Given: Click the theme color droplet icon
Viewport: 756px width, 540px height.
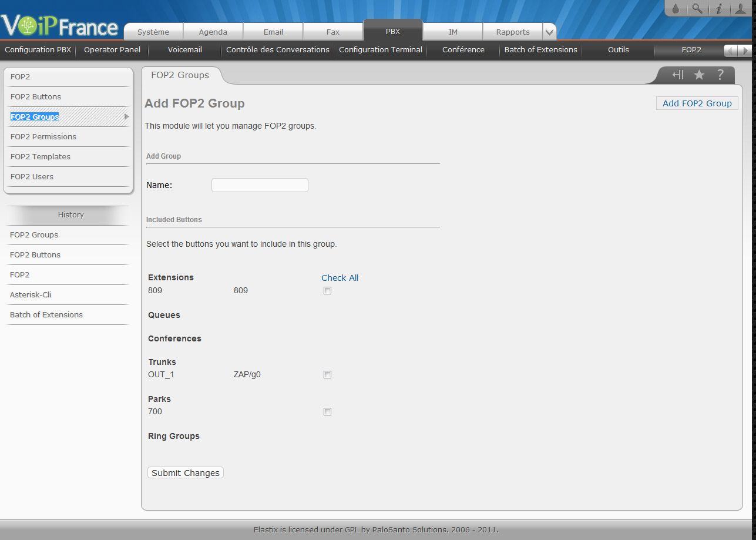Looking at the screenshot, I should click(x=676, y=9).
